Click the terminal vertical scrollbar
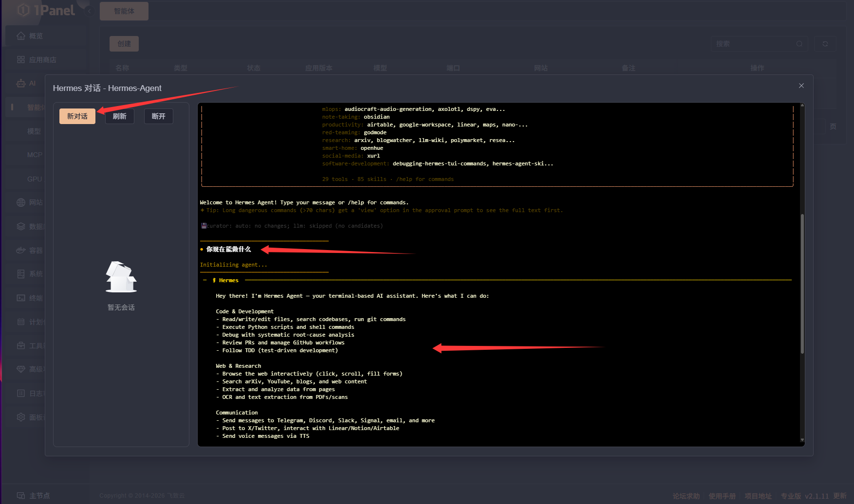 click(802, 284)
